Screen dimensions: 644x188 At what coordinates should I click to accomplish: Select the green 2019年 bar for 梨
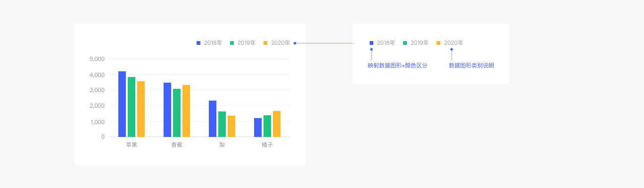point(222,124)
